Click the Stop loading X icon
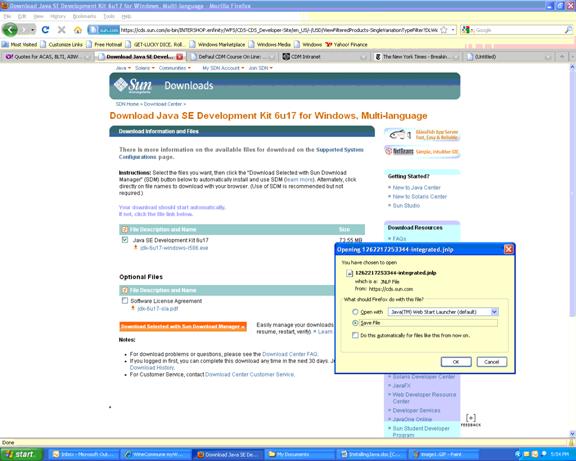Screen dimensions: 576x461 pyautogui.click(x=61, y=30)
